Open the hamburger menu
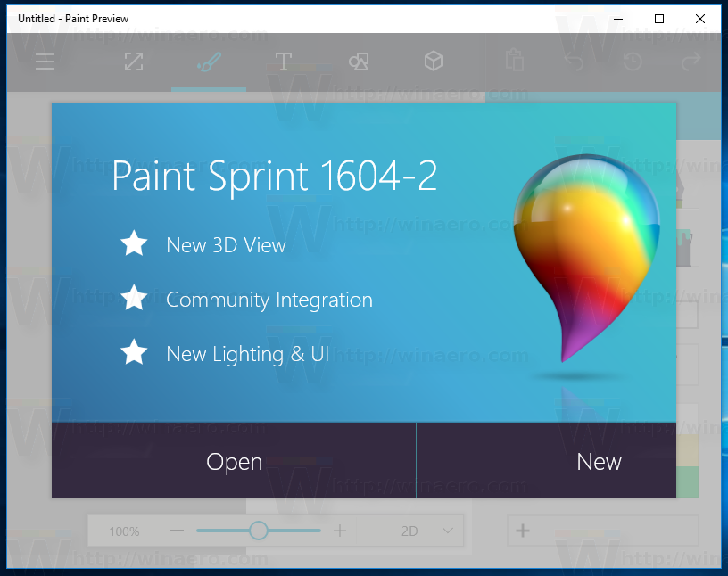Screen dimensions: 728x576 tap(45, 62)
